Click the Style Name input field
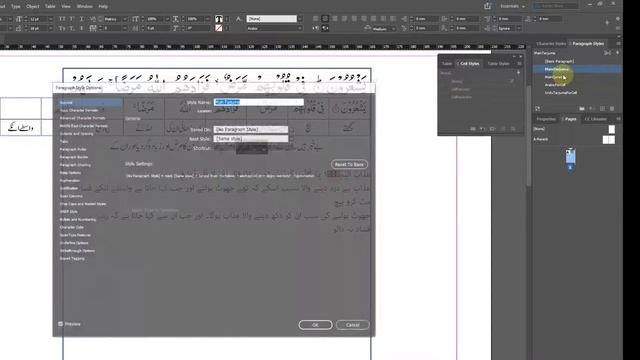 point(259,102)
